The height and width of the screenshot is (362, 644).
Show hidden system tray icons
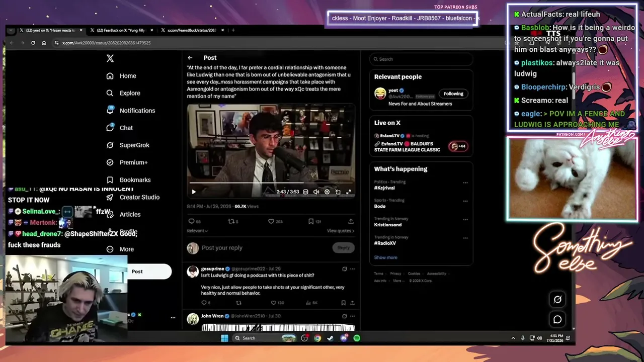[513, 338]
